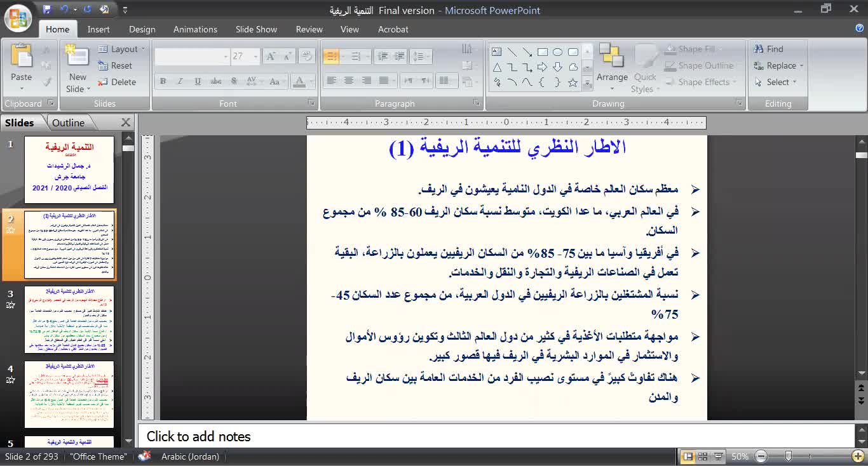The width and height of the screenshot is (868, 466).
Task: Switch to the Slide Show tab
Action: (x=256, y=29)
